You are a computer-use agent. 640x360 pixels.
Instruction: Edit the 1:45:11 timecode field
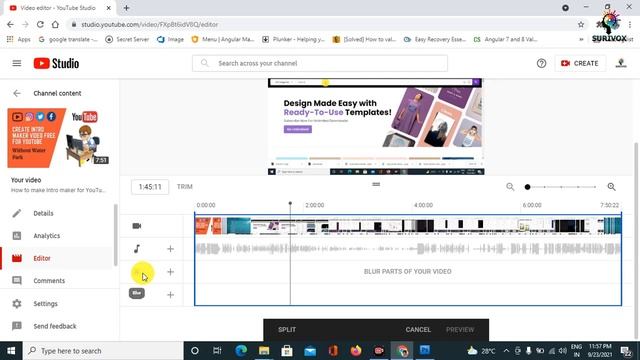pyautogui.click(x=150, y=187)
